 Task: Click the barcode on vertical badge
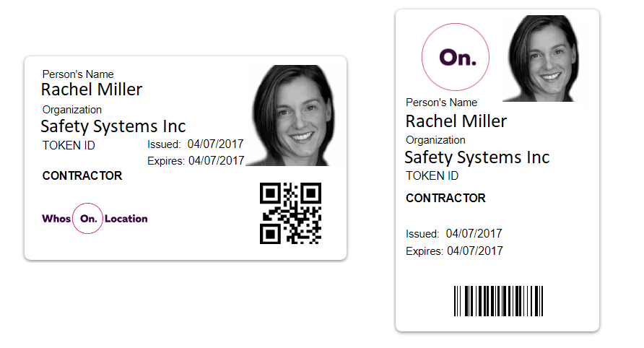498,301
